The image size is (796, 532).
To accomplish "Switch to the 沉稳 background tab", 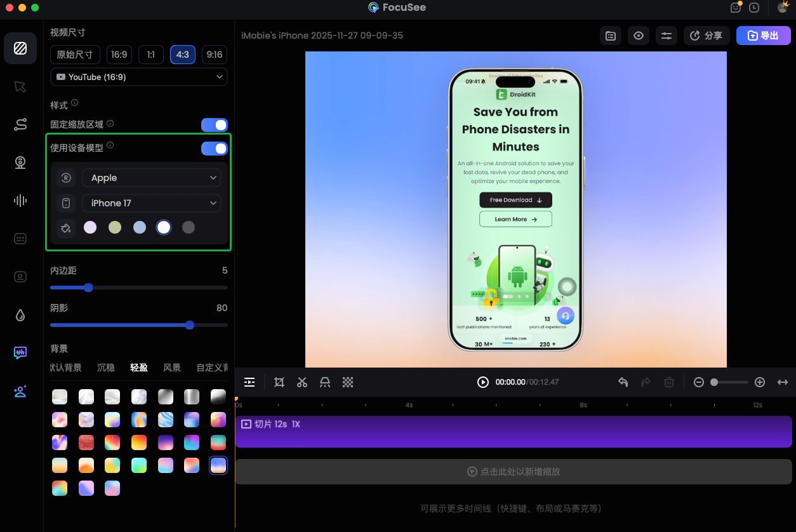I will (106, 368).
